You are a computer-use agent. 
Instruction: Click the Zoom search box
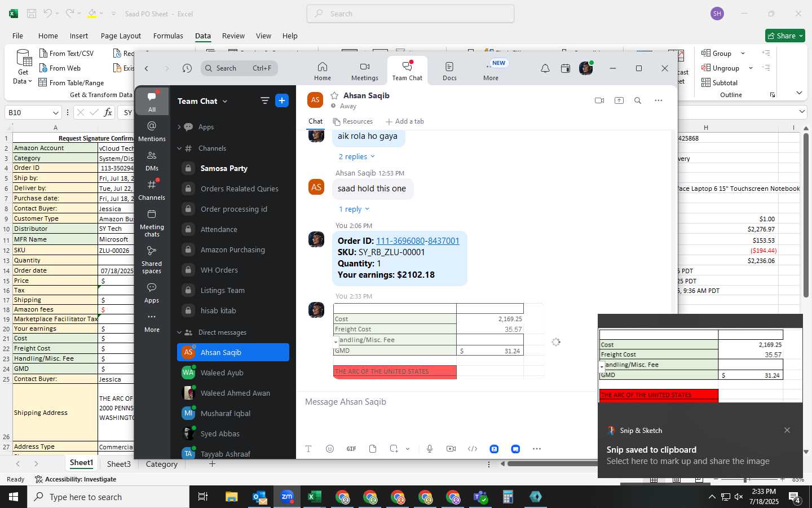239,68
